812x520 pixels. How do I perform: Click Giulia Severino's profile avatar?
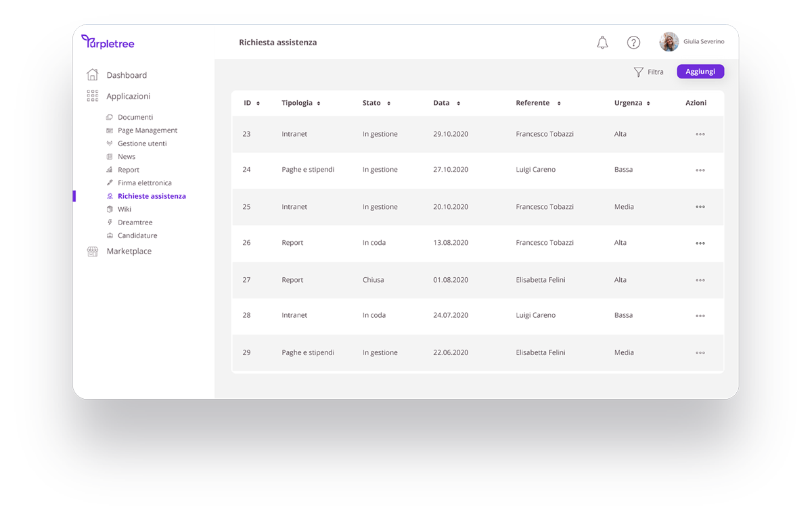[669, 42]
